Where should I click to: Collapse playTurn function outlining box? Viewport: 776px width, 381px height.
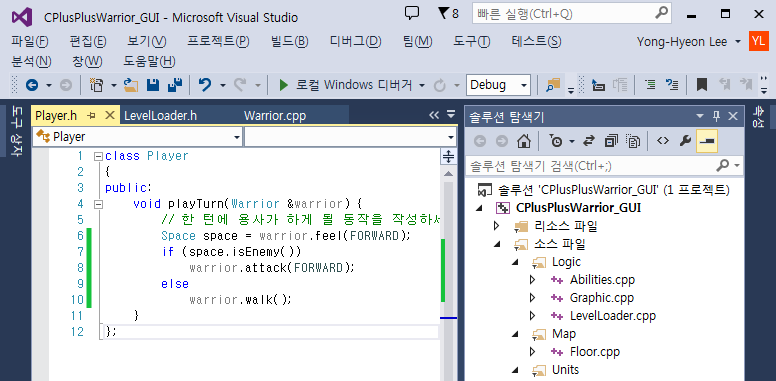click(x=98, y=203)
